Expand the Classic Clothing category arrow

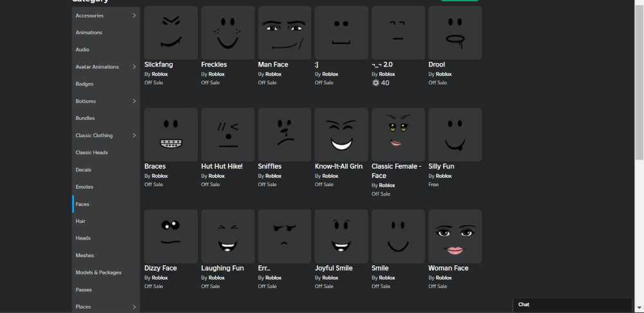click(x=134, y=135)
